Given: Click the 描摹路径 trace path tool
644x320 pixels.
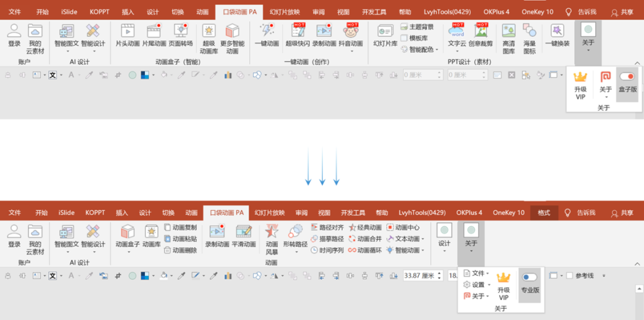Looking at the screenshot, I should pos(327,239).
